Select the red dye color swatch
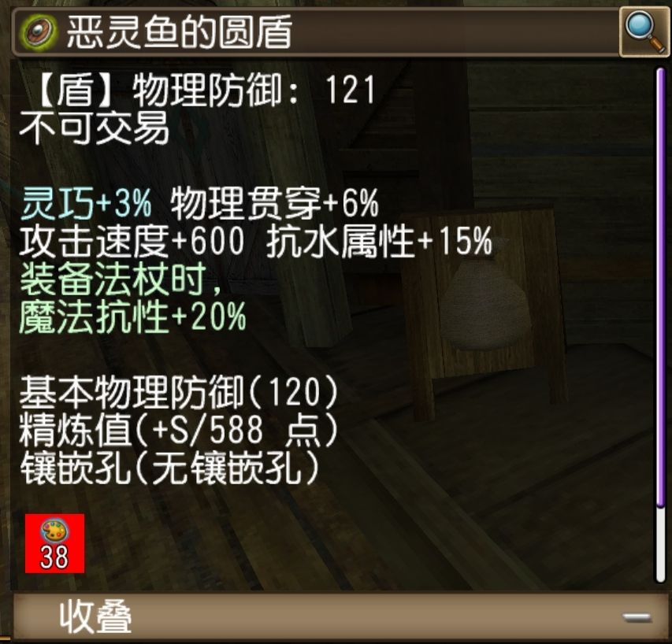672x644 pixels. (x=55, y=544)
